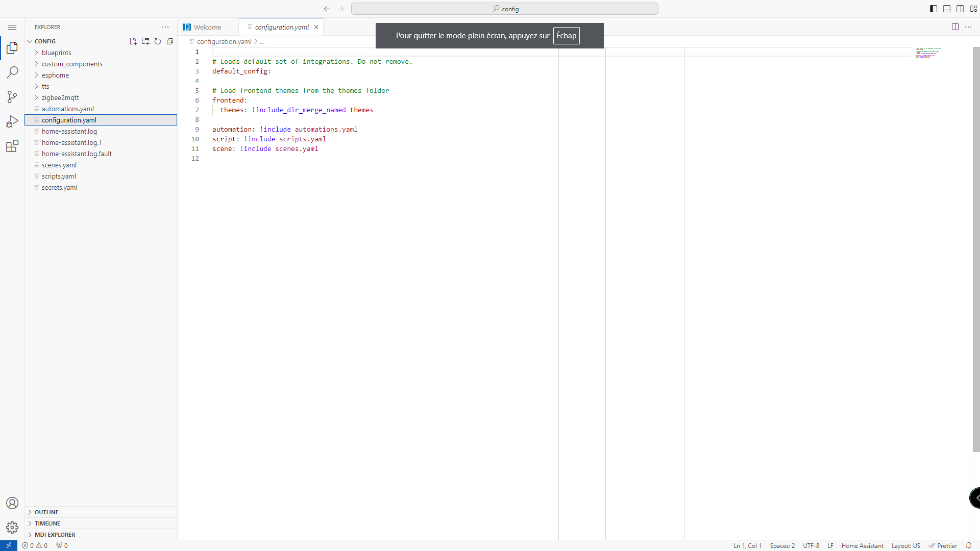Image resolution: width=980 pixels, height=551 pixels.
Task: Open the hamburger application menu
Action: pos(12,27)
